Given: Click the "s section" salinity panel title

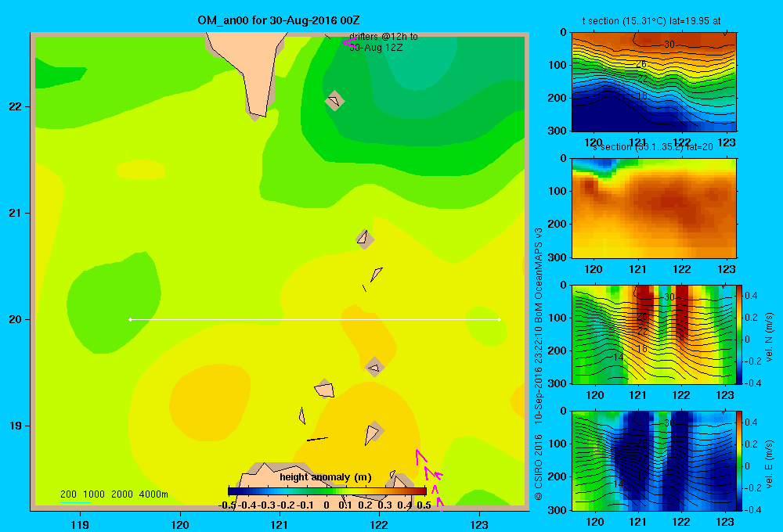Looking at the screenshot, I should pos(652,147).
